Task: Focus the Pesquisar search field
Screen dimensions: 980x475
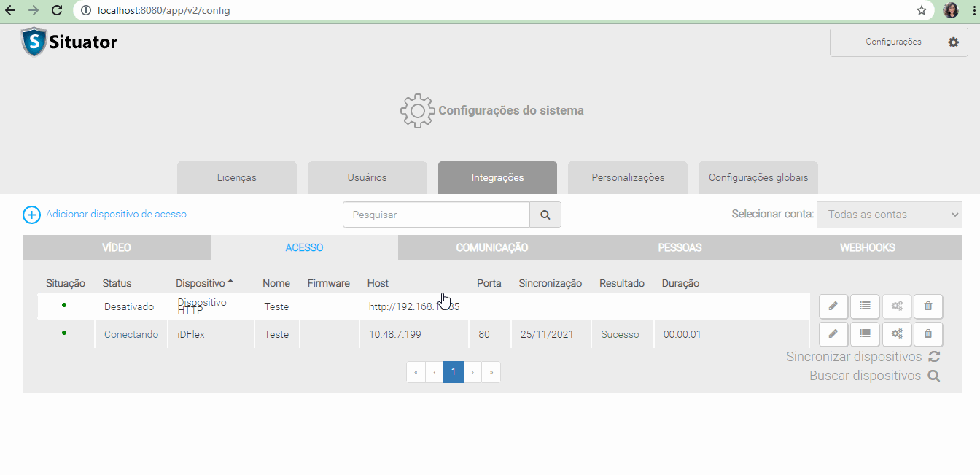Action: (436, 215)
